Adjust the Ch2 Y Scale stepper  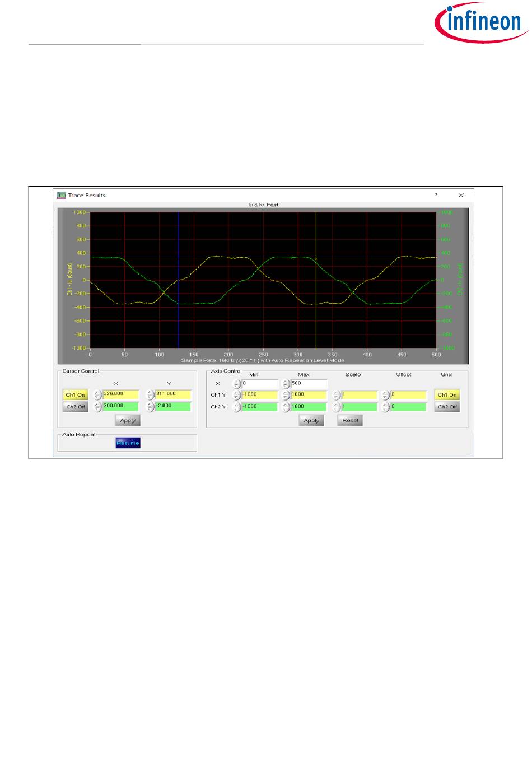(337, 407)
